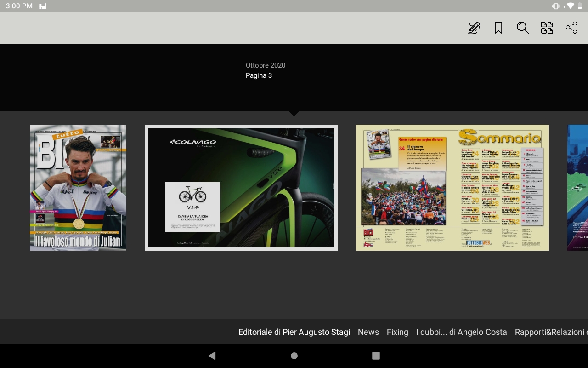The height and width of the screenshot is (368, 588).
Task: Open the Rapporti&Relazioni section
Action: click(x=551, y=332)
